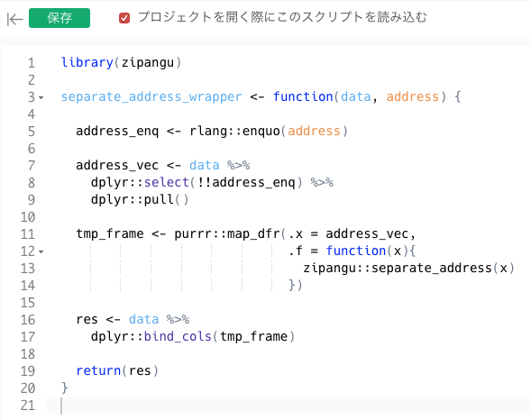
Task: Click line number 1 in gutter
Action: click(x=32, y=63)
